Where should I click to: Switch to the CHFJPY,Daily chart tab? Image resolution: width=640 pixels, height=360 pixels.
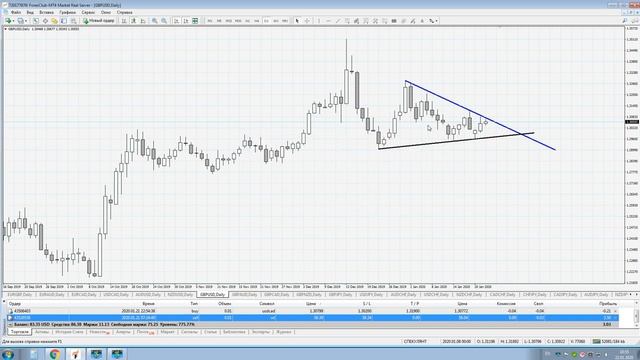(x=534, y=294)
